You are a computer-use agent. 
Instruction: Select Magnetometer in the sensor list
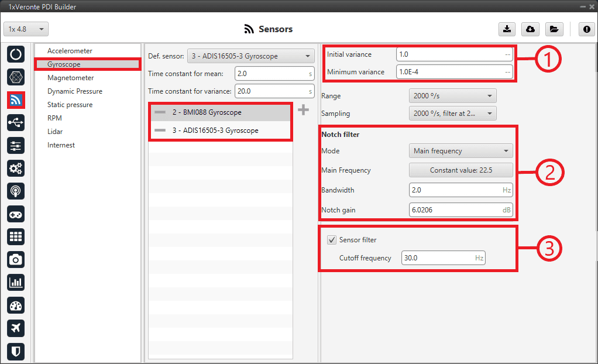(70, 78)
